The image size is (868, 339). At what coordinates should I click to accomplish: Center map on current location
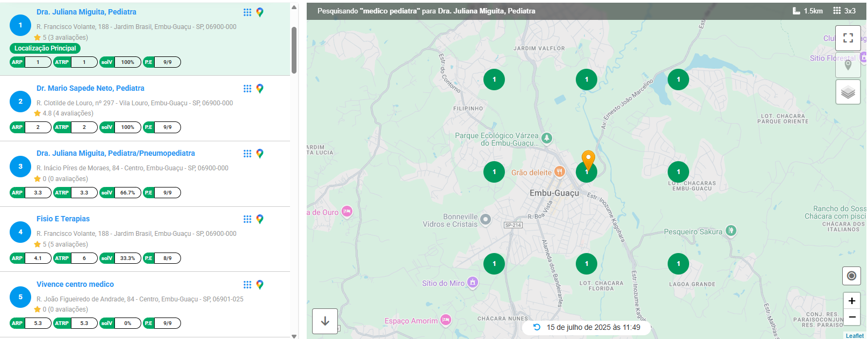pos(851,276)
